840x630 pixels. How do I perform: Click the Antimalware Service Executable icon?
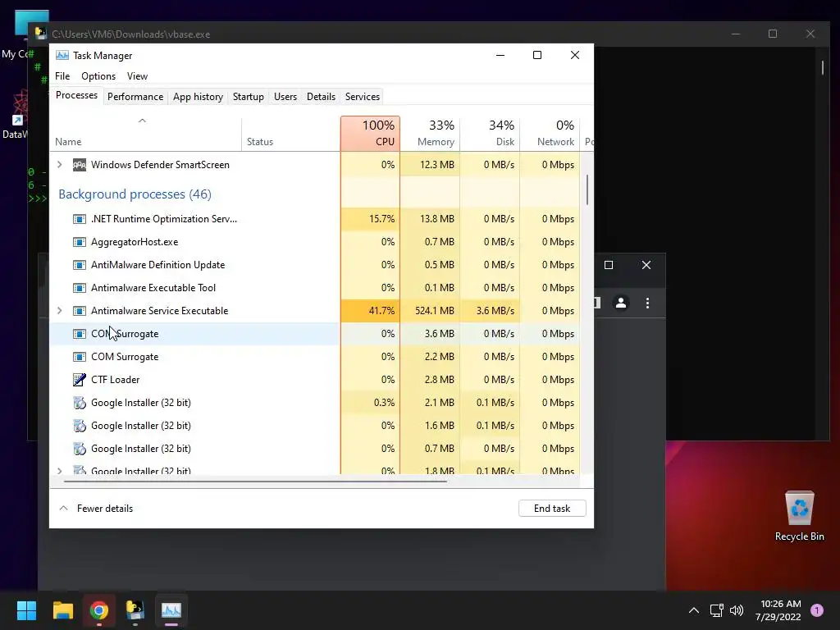tap(80, 311)
